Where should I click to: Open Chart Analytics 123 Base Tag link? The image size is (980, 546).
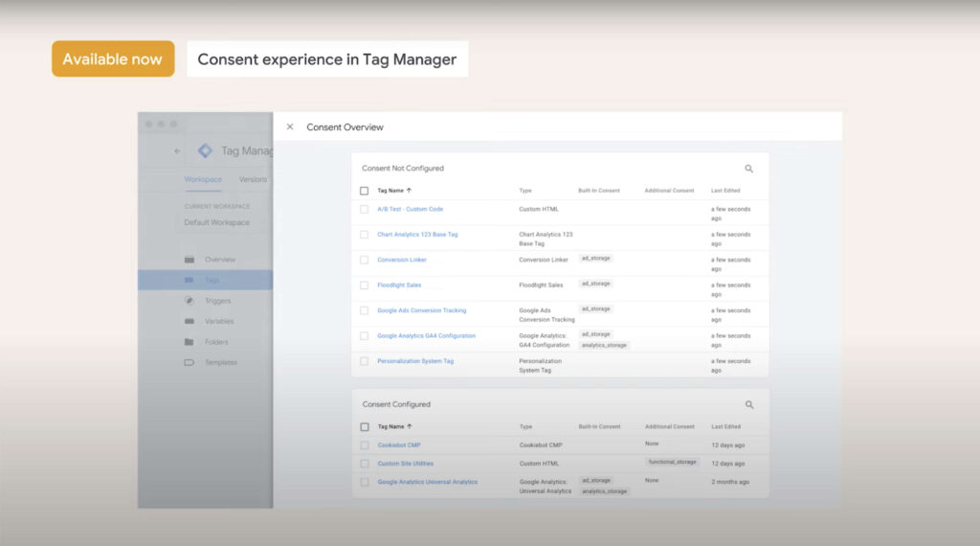(x=417, y=235)
